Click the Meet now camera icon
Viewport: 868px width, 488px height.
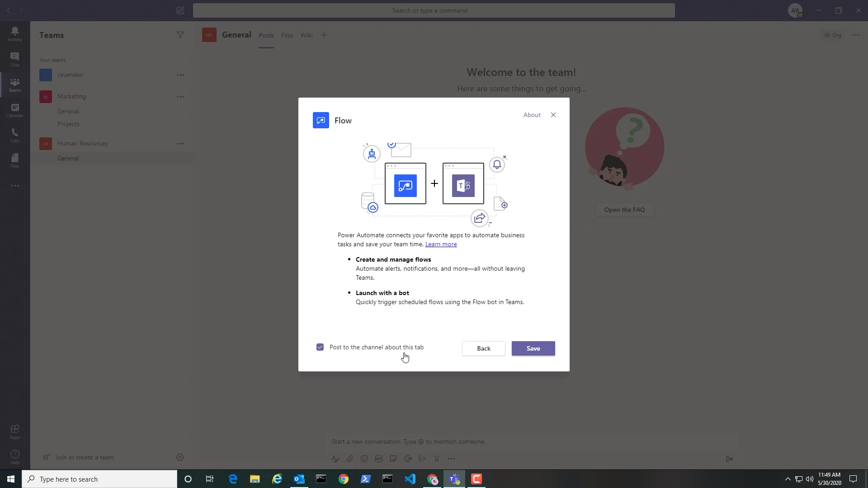click(x=408, y=459)
